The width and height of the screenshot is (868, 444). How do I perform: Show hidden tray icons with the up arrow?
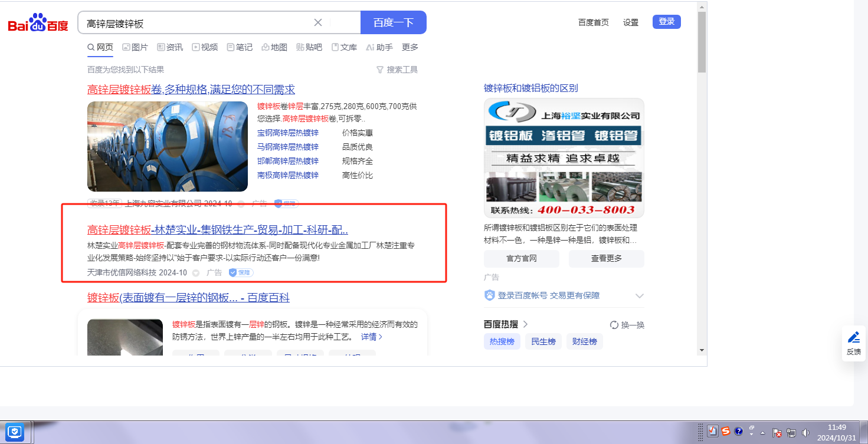coord(763,432)
